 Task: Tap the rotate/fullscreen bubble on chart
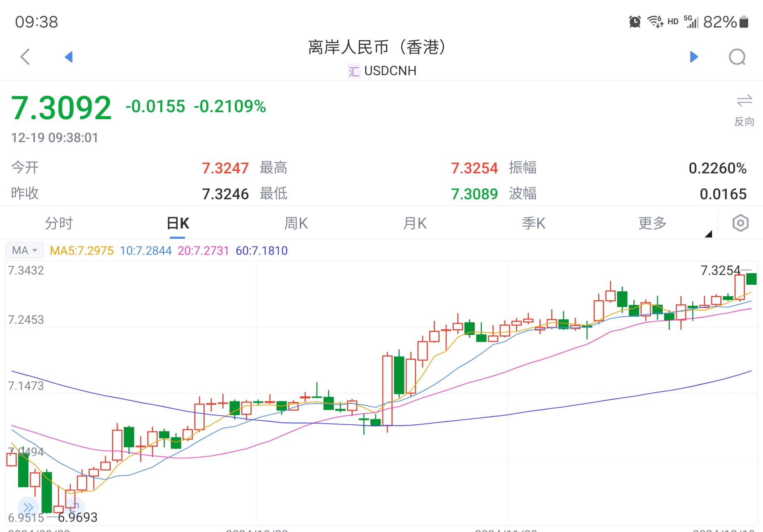74,507
